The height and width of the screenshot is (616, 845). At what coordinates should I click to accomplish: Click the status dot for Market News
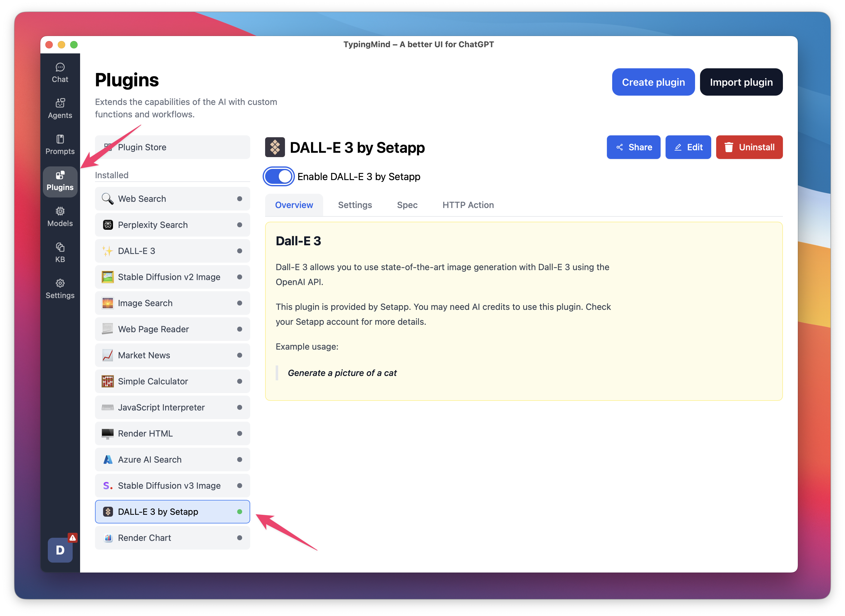(x=239, y=356)
